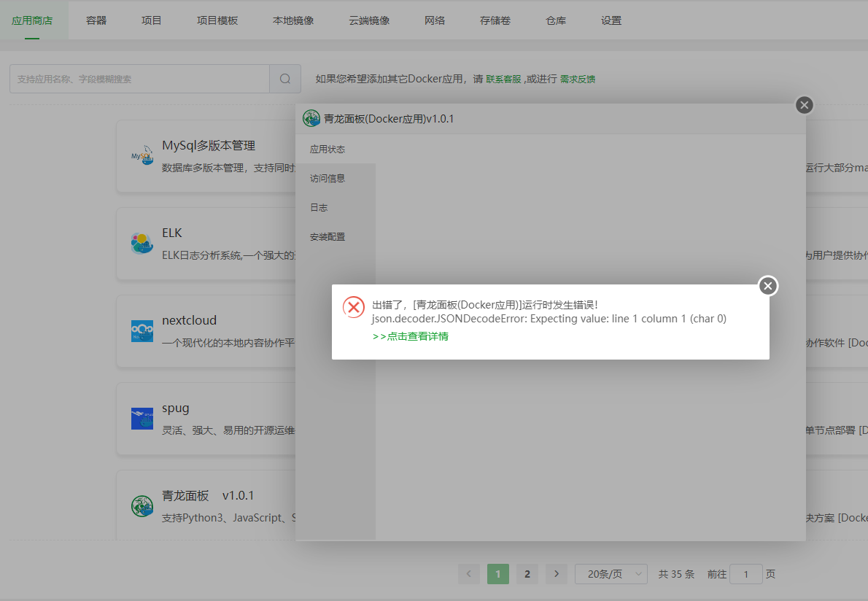Open the 20条/页 page size dropdown
The image size is (868, 601).
click(611, 574)
